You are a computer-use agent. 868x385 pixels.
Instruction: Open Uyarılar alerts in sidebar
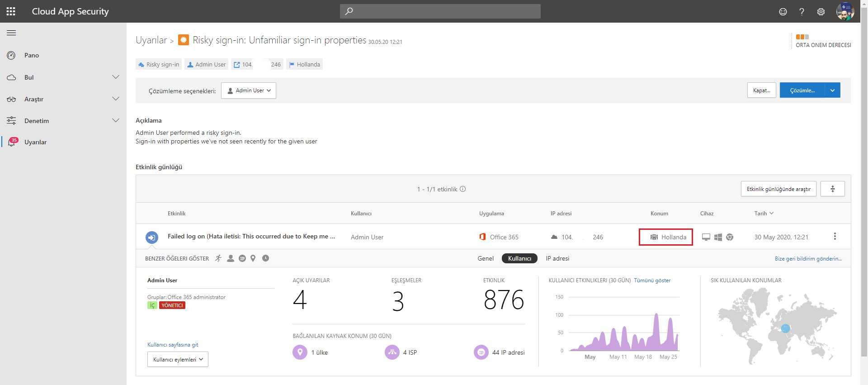[35, 142]
